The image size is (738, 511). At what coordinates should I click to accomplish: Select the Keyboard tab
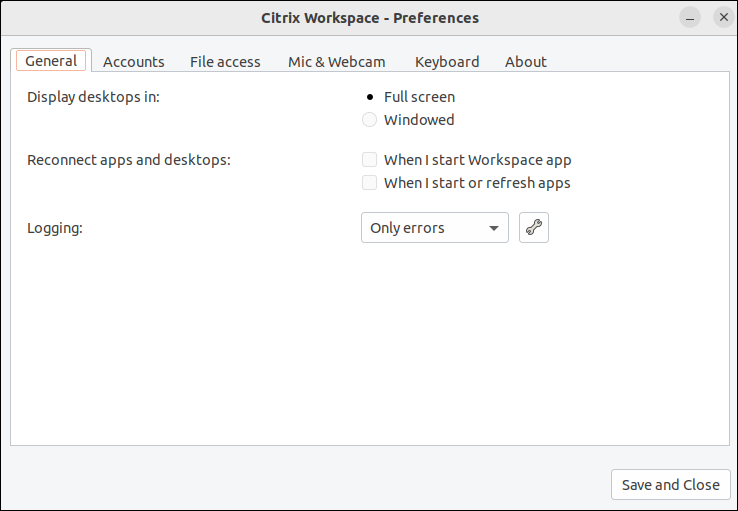(447, 62)
